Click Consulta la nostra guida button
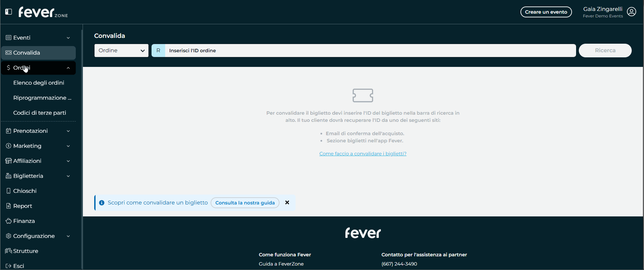Screen dimensions: 644x270 [x=245, y=203]
